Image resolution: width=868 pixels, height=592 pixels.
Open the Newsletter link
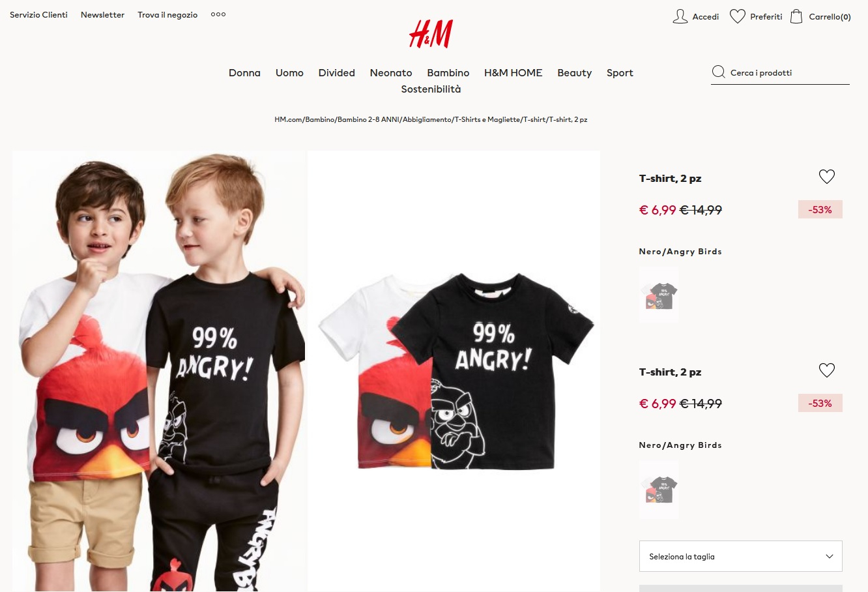pos(102,14)
